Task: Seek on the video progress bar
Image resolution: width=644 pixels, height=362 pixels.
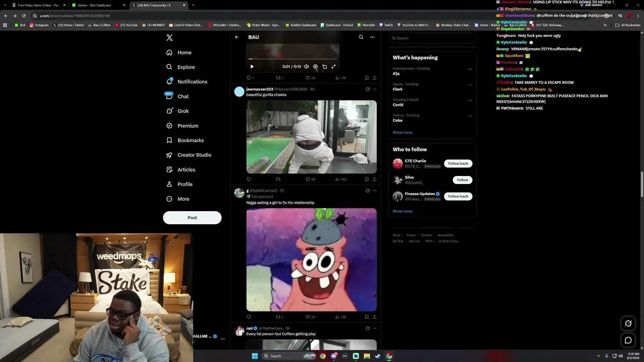Action: pyautogui.click(x=293, y=59)
